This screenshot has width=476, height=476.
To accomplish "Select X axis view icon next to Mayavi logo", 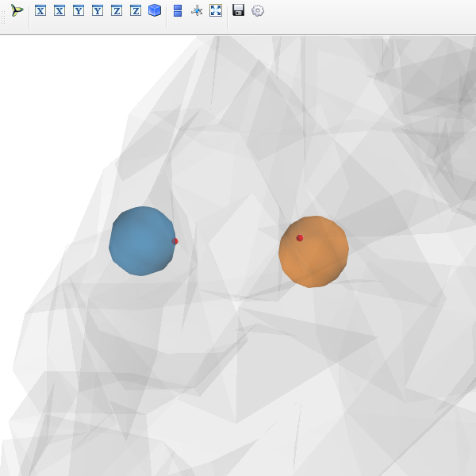I will (40, 10).
